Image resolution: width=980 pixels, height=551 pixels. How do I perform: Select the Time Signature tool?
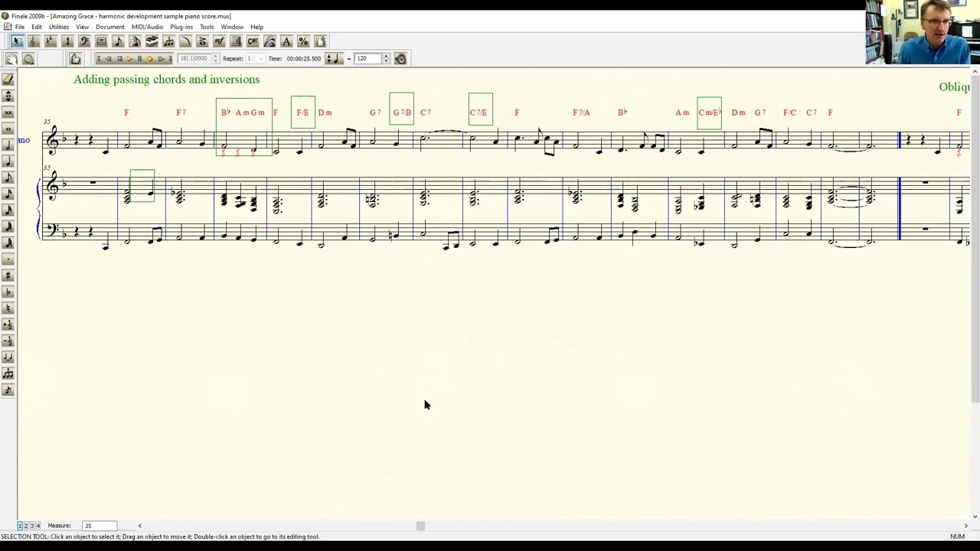pos(67,41)
